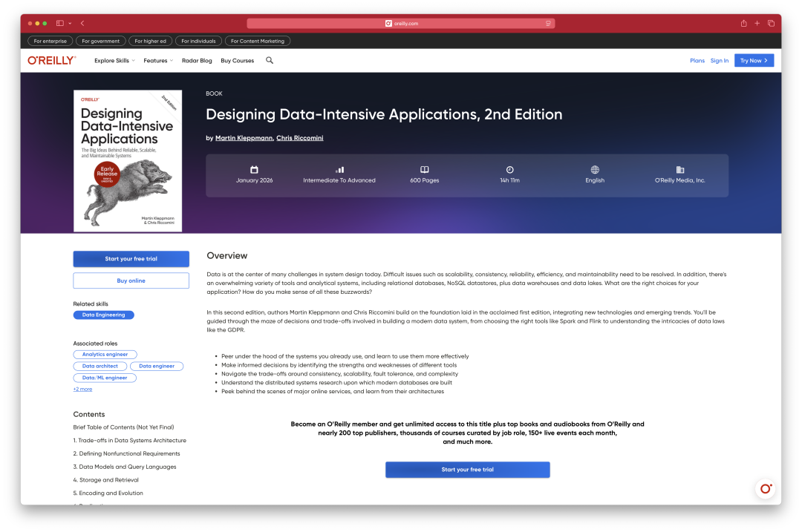Open a new tab with the plus icon

pos(757,23)
